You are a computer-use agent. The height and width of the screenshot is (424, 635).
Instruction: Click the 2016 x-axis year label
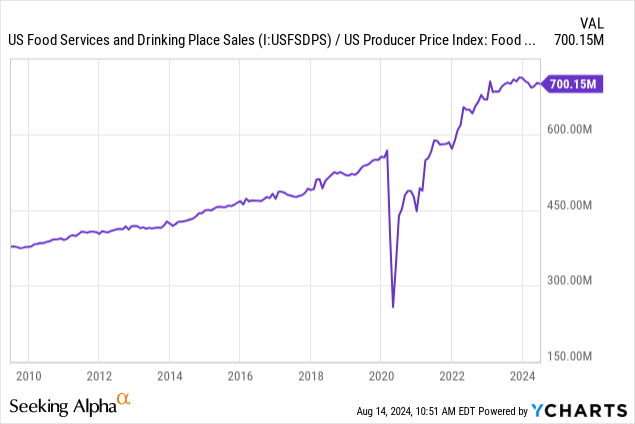240,376
